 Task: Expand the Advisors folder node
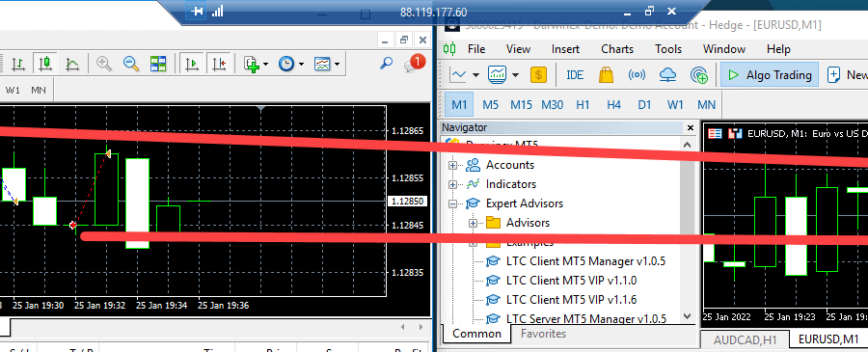[474, 223]
